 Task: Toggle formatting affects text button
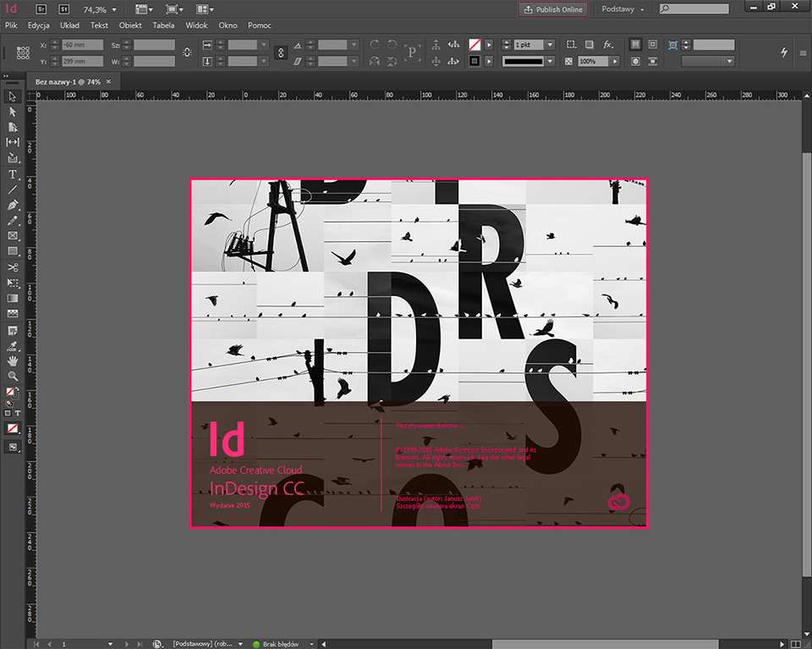18,413
